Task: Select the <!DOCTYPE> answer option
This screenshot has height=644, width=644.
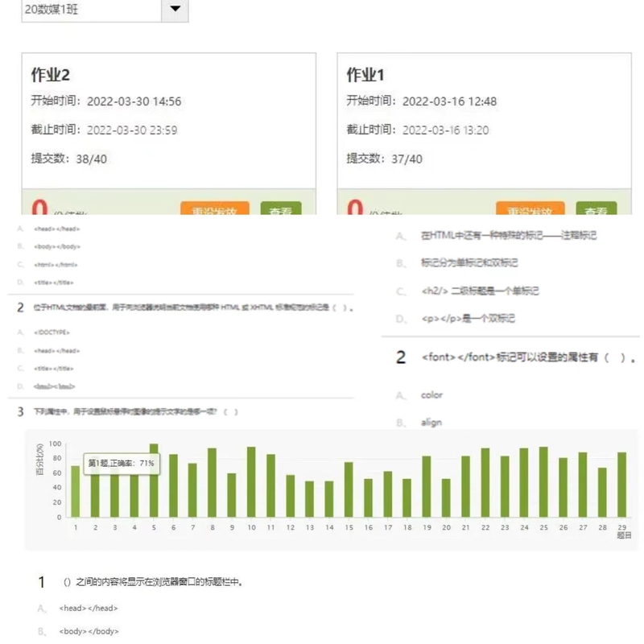Action: [52, 332]
